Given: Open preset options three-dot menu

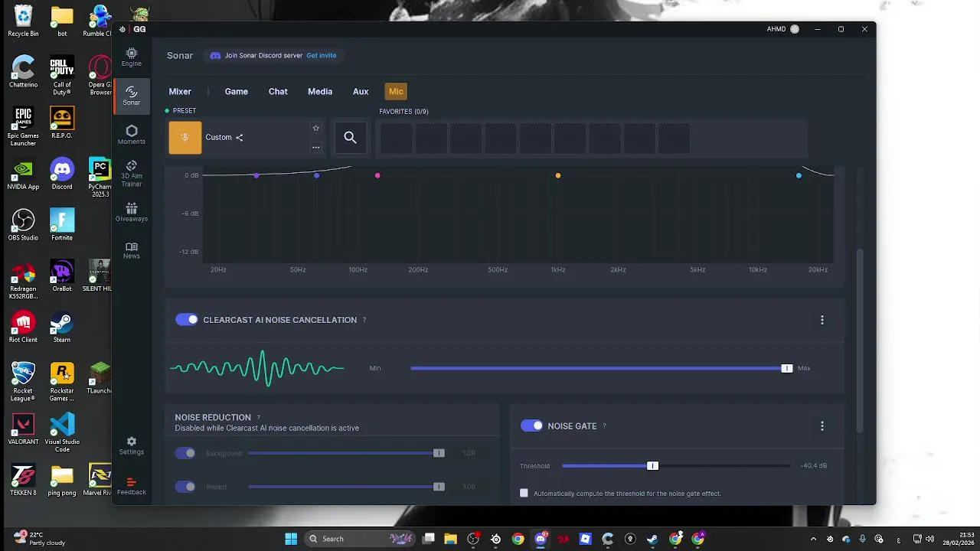Looking at the screenshot, I should [315, 147].
